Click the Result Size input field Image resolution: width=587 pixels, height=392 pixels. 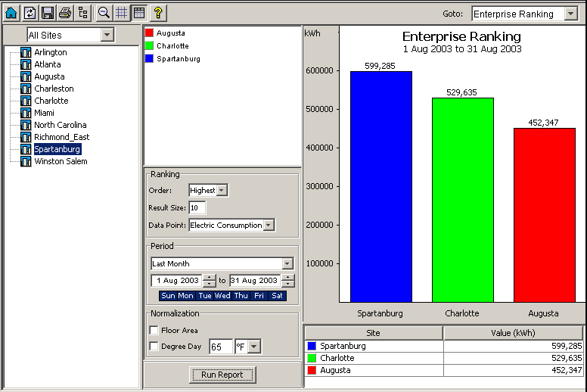pyautogui.click(x=197, y=208)
